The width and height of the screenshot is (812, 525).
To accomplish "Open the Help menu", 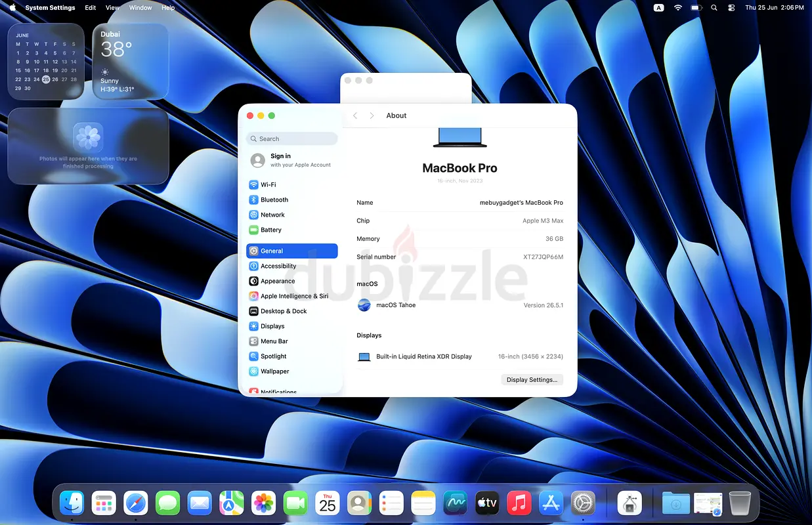I will (168, 8).
